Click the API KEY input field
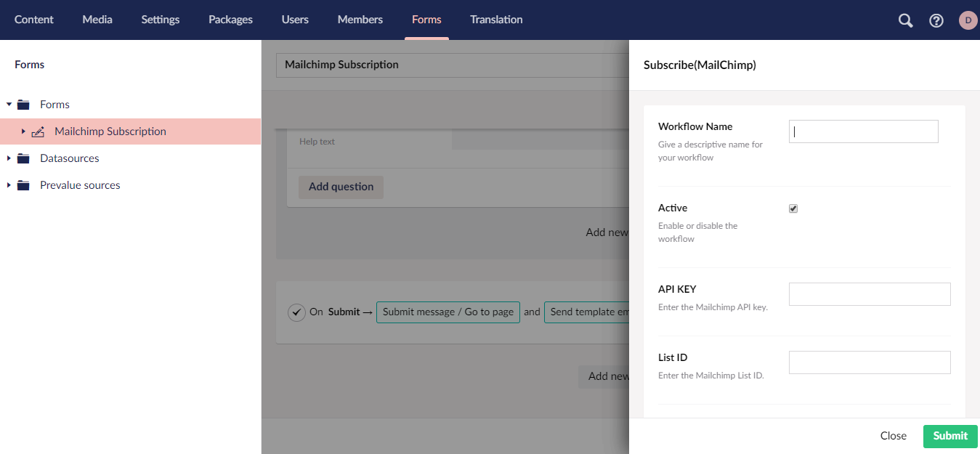Viewport: 980px width, 454px height. tap(870, 294)
